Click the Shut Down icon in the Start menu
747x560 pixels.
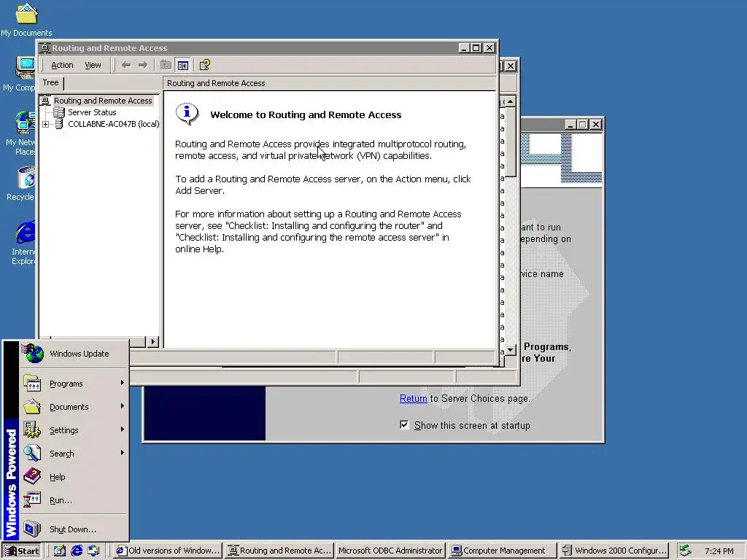(32, 529)
